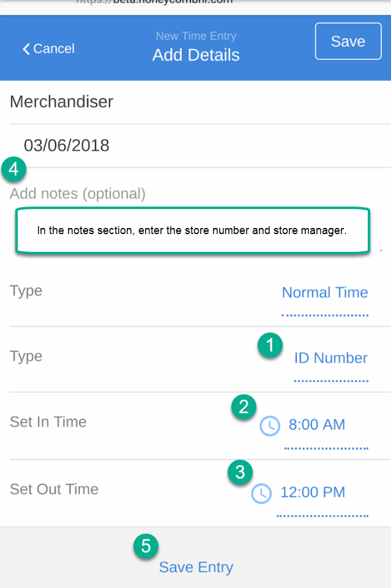The height and width of the screenshot is (588, 391).
Task: Click the Add notes (optional) field
Action: pyautogui.click(x=78, y=194)
